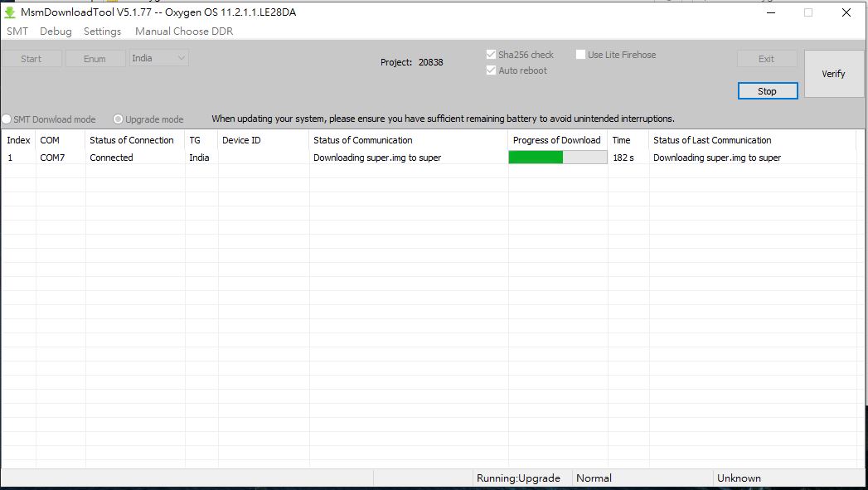Select the Connected status cell
This screenshot has width=868, height=490.
(135, 158)
